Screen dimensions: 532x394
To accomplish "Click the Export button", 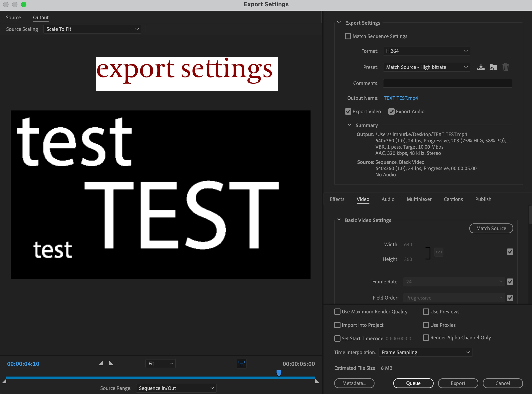I will (x=458, y=383).
